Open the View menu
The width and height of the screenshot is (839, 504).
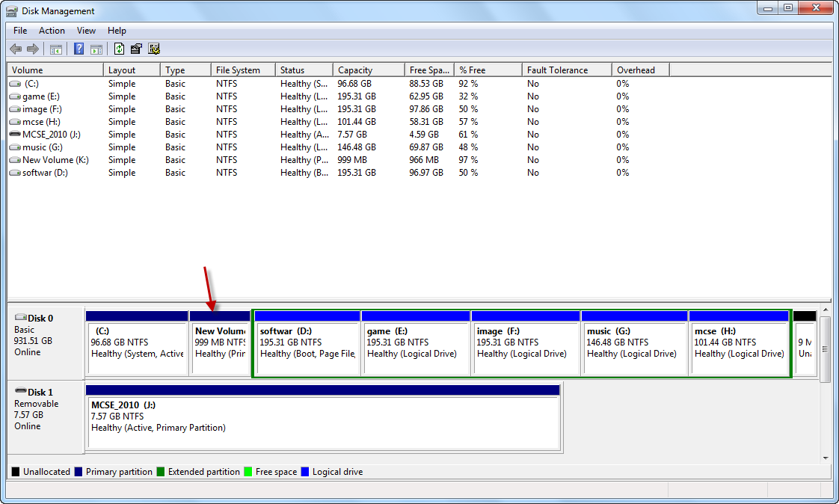coord(86,31)
